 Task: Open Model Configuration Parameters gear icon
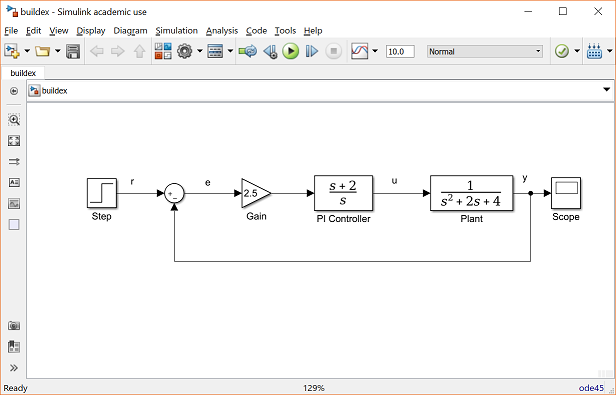pos(184,51)
